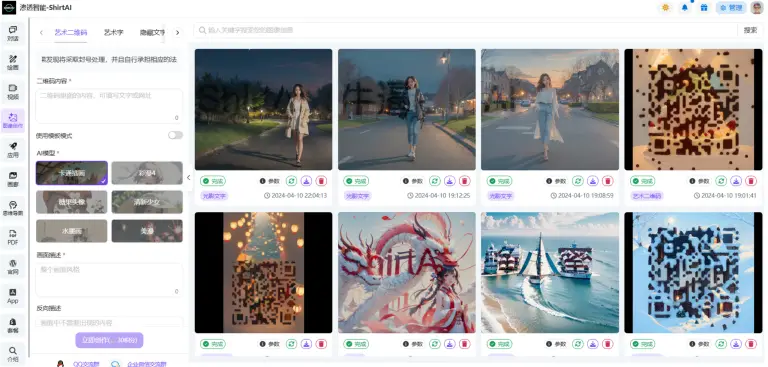Open the PDF sidebar icon
The height and width of the screenshot is (367, 768).
click(13, 237)
